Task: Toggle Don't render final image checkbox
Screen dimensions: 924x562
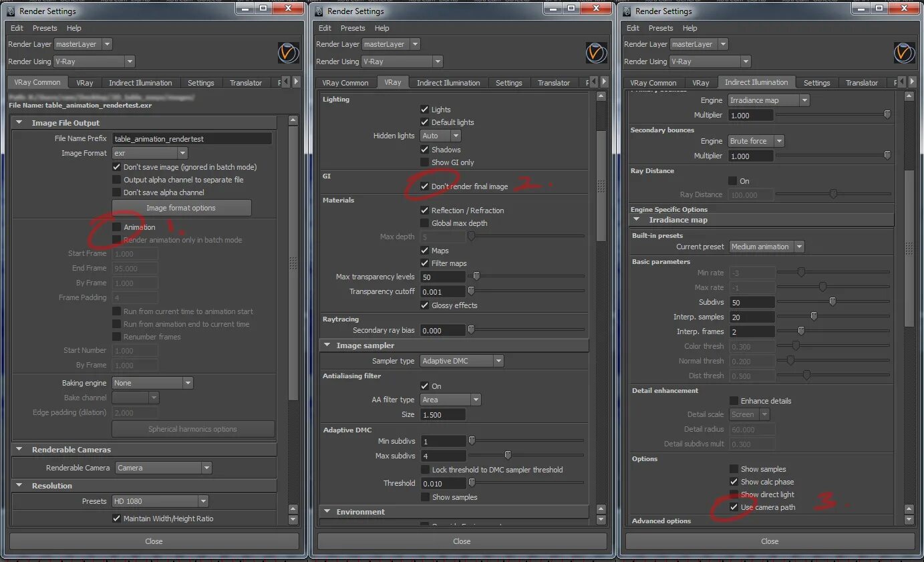Action: pyautogui.click(x=424, y=186)
